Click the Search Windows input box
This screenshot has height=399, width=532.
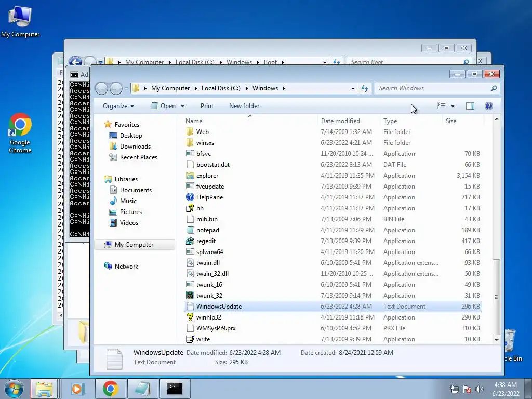click(433, 88)
